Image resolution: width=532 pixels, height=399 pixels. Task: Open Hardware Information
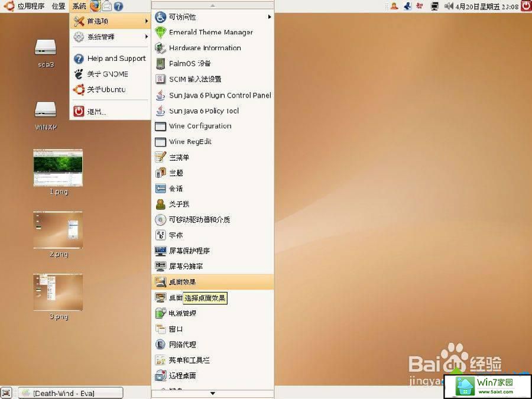coord(213,48)
